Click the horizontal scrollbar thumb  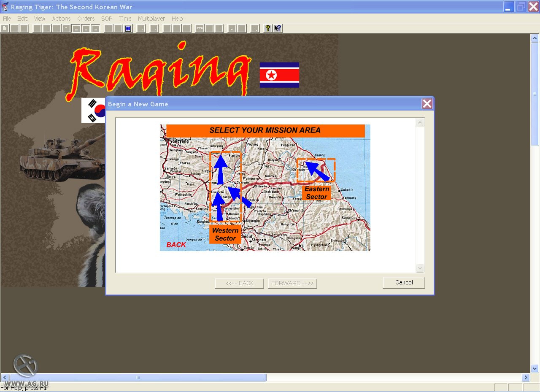click(x=138, y=378)
